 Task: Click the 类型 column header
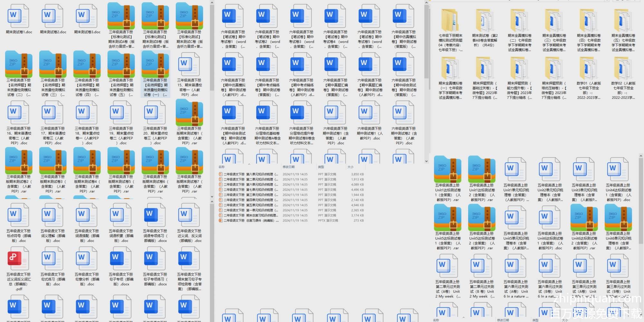pos(321,167)
